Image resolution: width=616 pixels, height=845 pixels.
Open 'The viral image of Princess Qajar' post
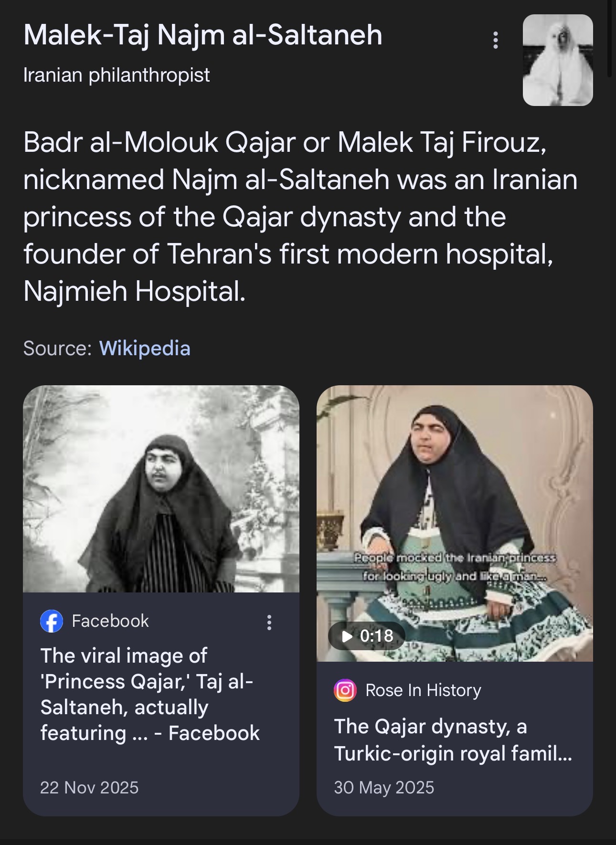(150, 694)
